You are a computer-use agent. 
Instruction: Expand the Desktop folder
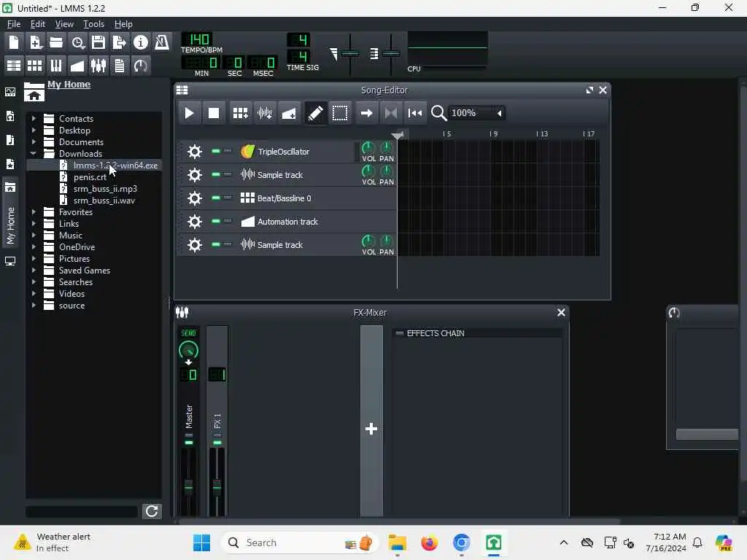tap(34, 130)
